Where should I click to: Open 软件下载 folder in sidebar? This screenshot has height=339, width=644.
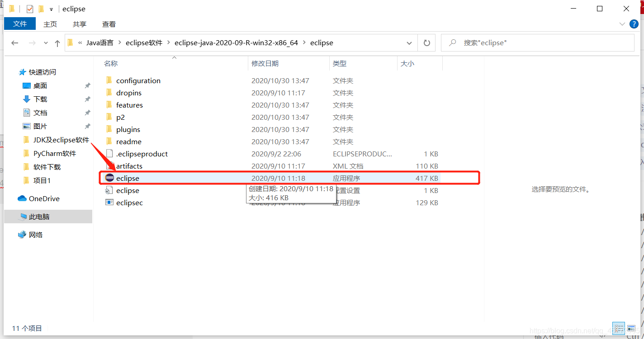click(47, 167)
